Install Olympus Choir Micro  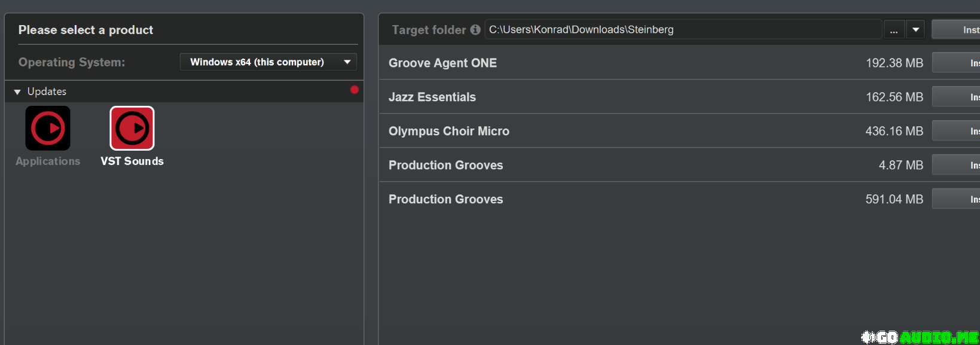coord(957,131)
